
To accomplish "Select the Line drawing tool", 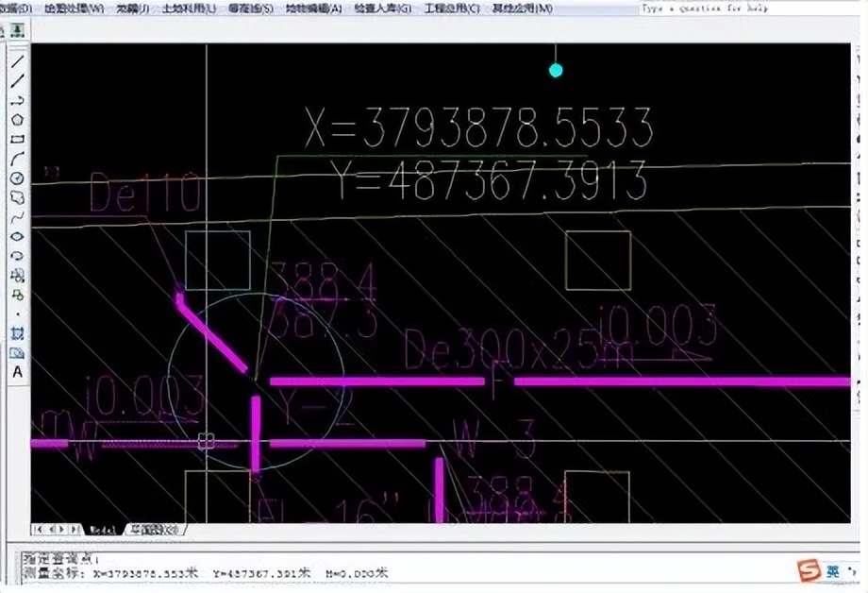I will pyautogui.click(x=17, y=61).
